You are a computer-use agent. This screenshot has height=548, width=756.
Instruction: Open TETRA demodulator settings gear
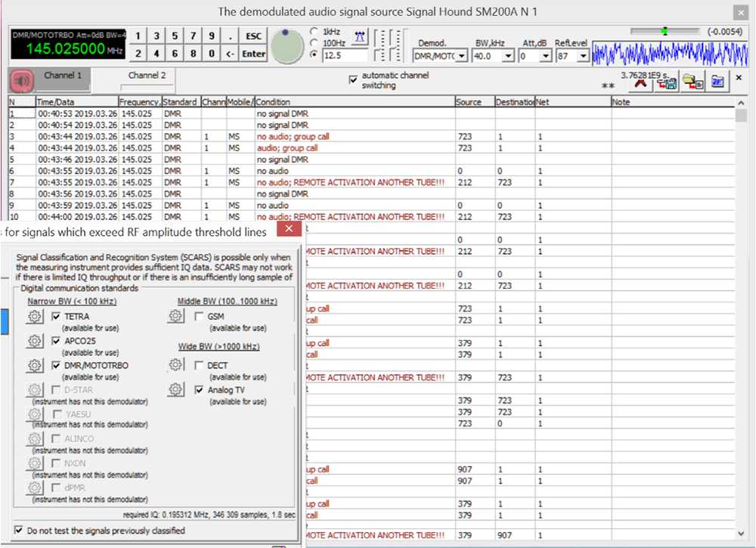tap(35, 317)
